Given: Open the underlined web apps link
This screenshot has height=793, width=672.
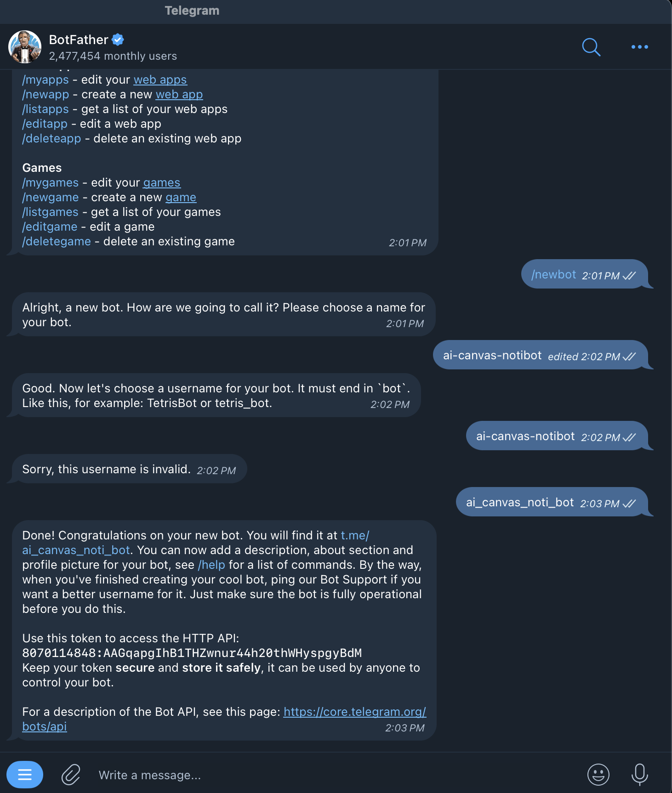Looking at the screenshot, I should [x=160, y=79].
